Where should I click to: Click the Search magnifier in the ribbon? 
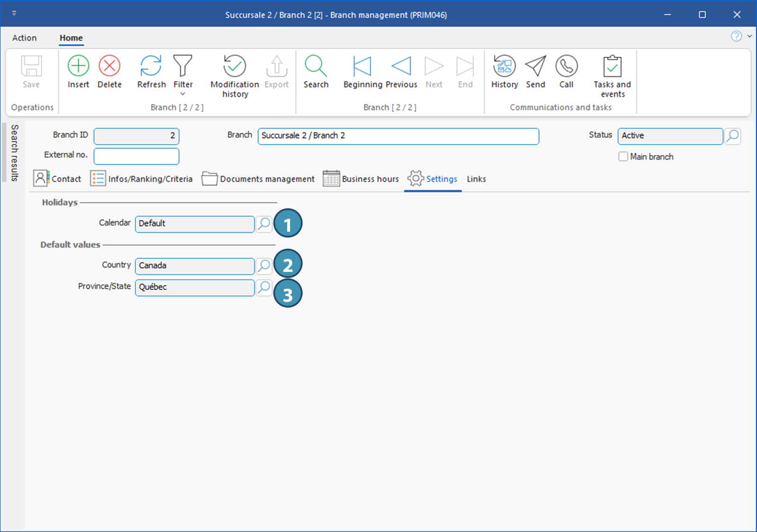316,66
